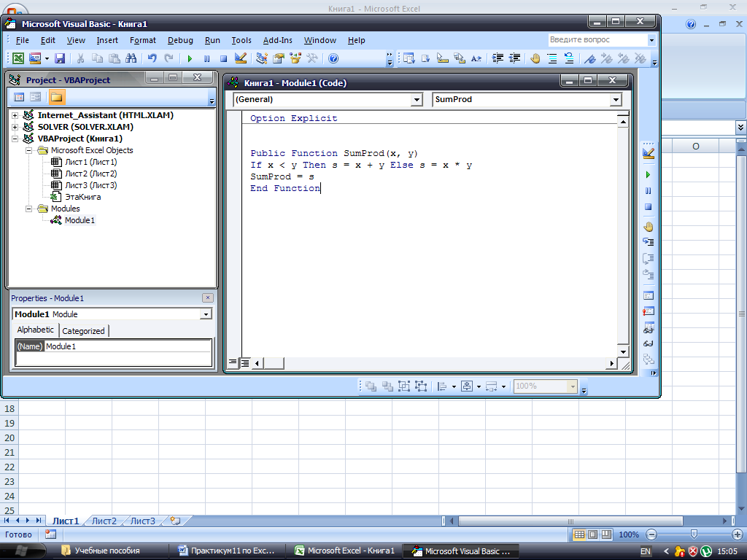Screen dimensions: 747x560
Task: Click View Object icon in Project panel
Action: tap(35, 97)
